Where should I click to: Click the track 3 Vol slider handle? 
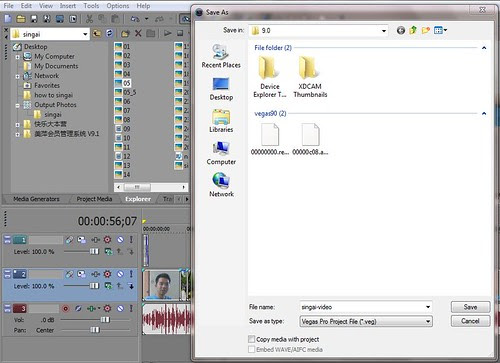coord(105,320)
